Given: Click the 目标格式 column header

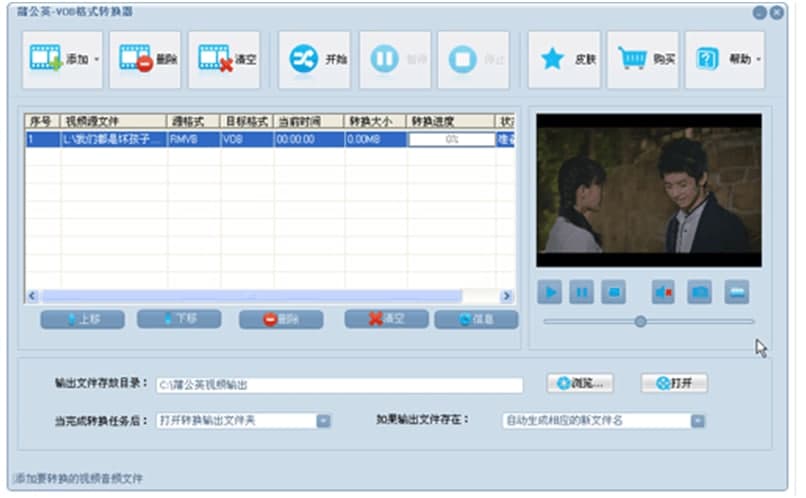Looking at the screenshot, I should [247, 121].
